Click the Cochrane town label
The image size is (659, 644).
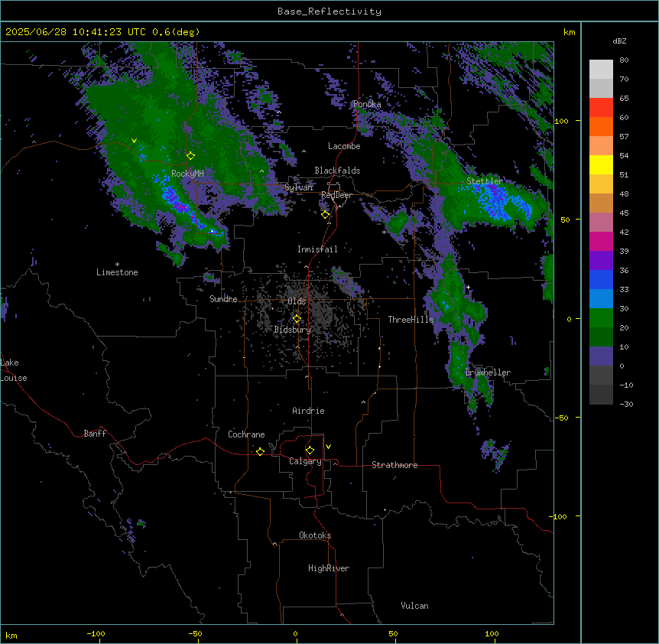coord(246,434)
